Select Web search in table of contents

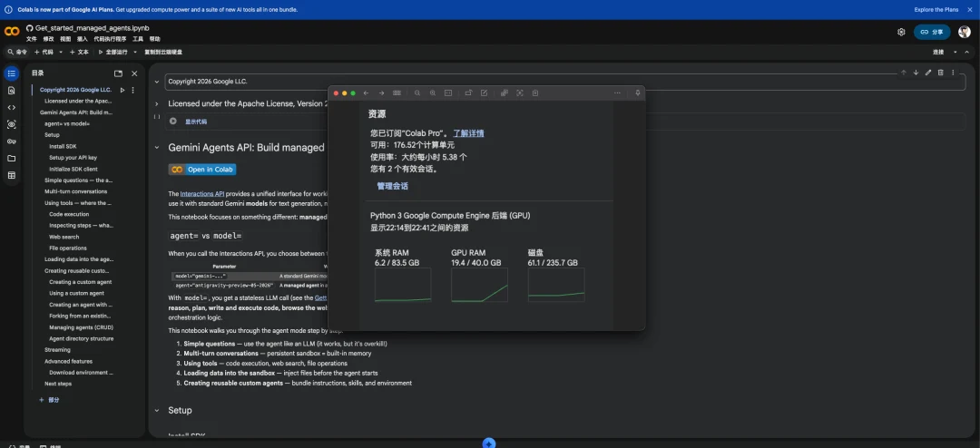[x=64, y=237]
